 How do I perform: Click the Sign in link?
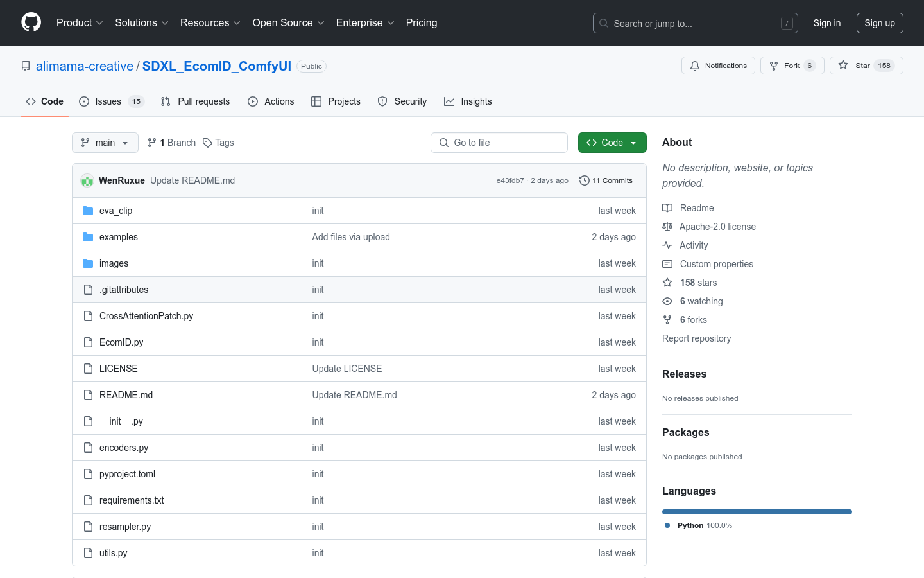pos(827,23)
